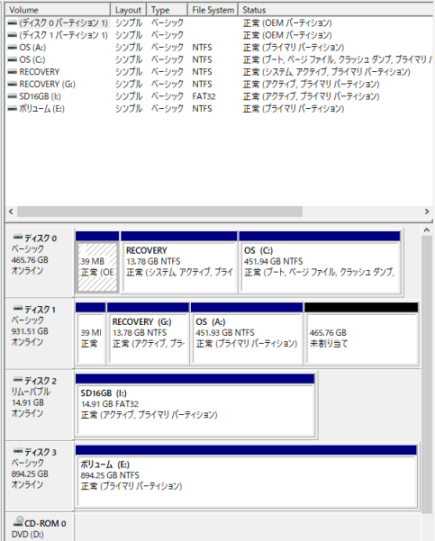Select the OS (C:) drive icon in volume list
Screen dimensions: 435x541
pyautogui.click(x=12, y=60)
